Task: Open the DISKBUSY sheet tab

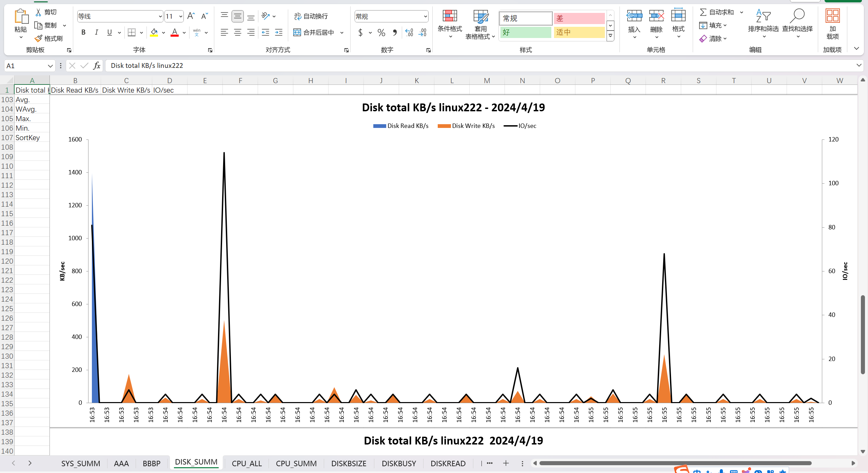Action: tap(399, 463)
